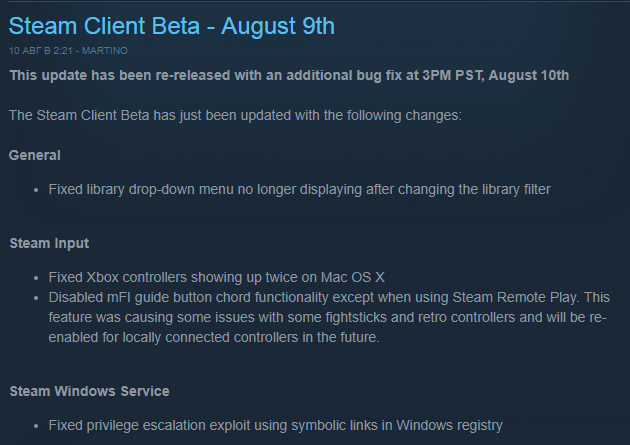Open the Steam Client Beta - August 9th title link
This screenshot has height=445, width=630.
(x=172, y=26)
